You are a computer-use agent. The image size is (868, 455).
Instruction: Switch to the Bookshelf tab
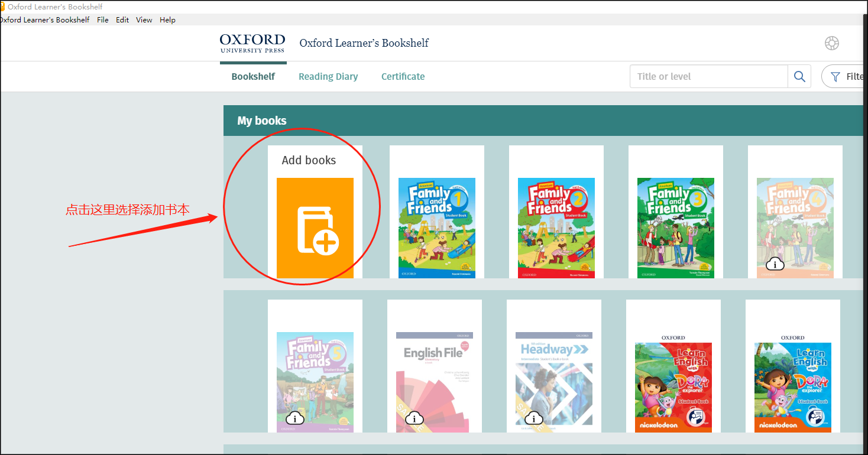coord(253,76)
